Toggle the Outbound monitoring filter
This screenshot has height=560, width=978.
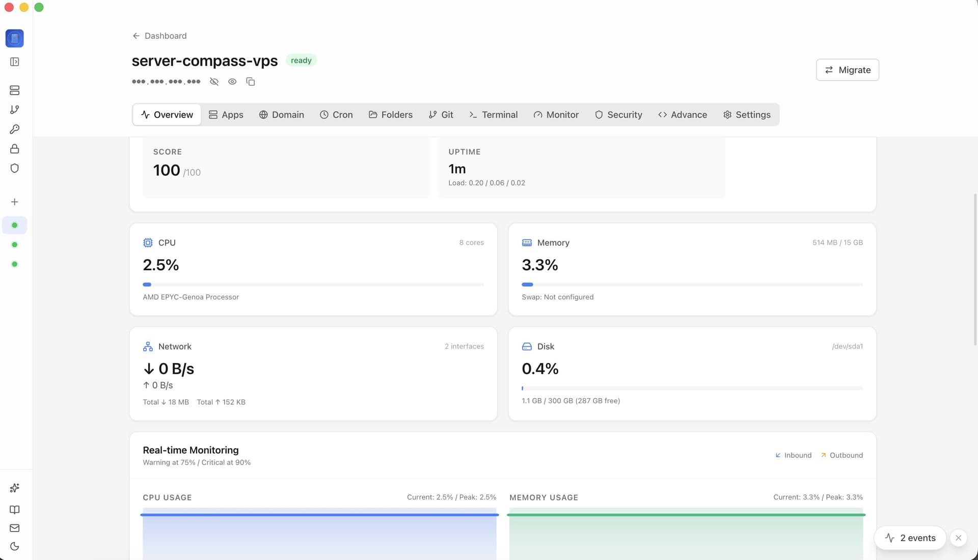click(842, 455)
